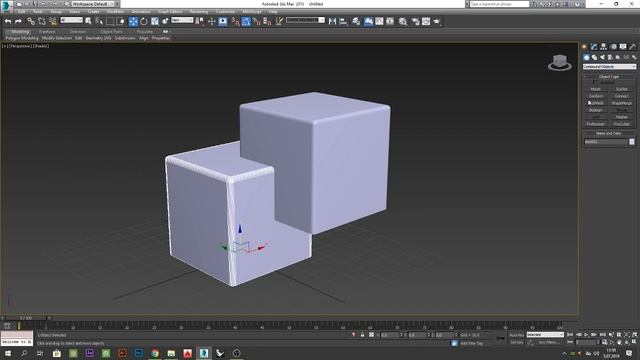The height and width of the screenshot is (360, 640).
Task: Select the Lights category in Create panel
Action: click(602, 57)
